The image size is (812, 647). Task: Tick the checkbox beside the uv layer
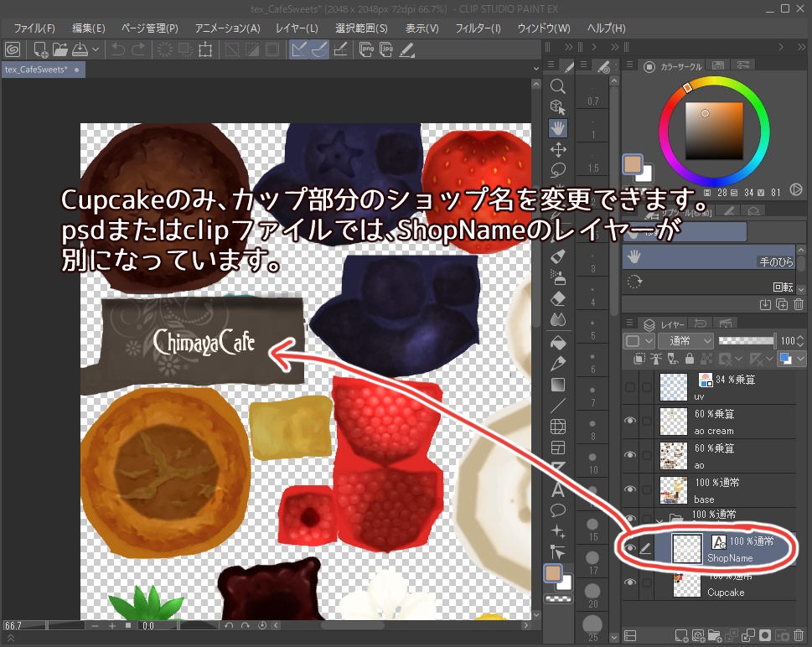[x=647, y=386]
